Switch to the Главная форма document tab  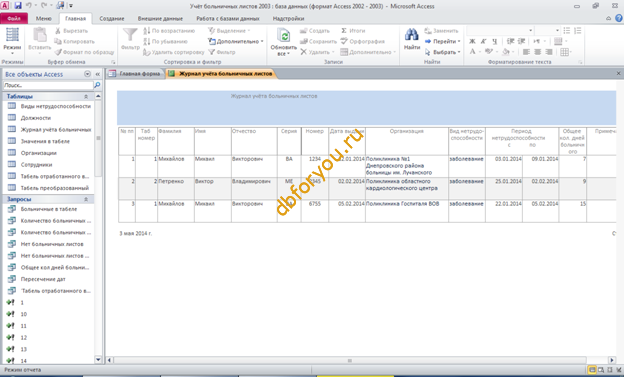point(136,74)
